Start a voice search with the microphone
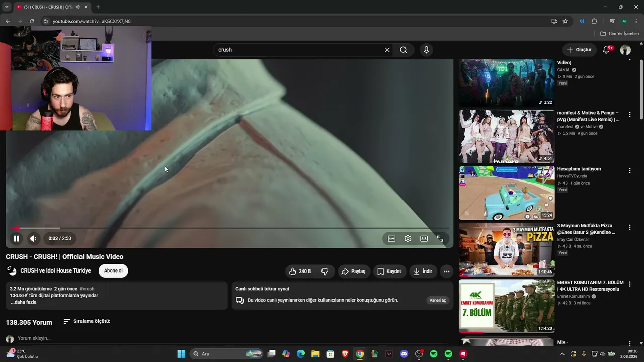Screen dimensions: 644x362 click(426, 50)
